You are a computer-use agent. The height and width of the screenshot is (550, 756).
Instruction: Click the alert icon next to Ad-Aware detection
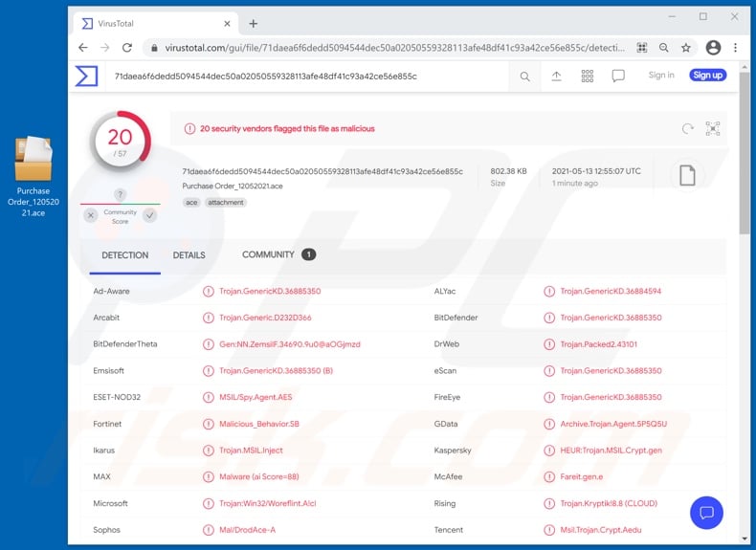coord(209,291)
